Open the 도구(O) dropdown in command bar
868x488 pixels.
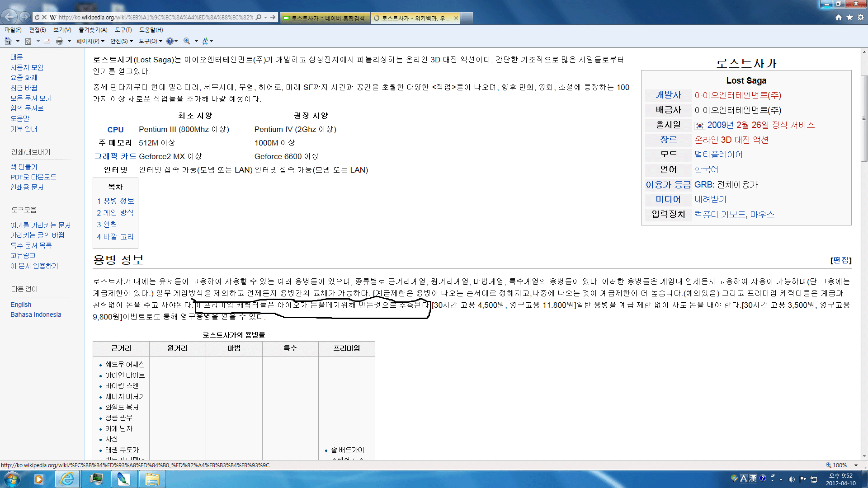click(x=151, y=41)
